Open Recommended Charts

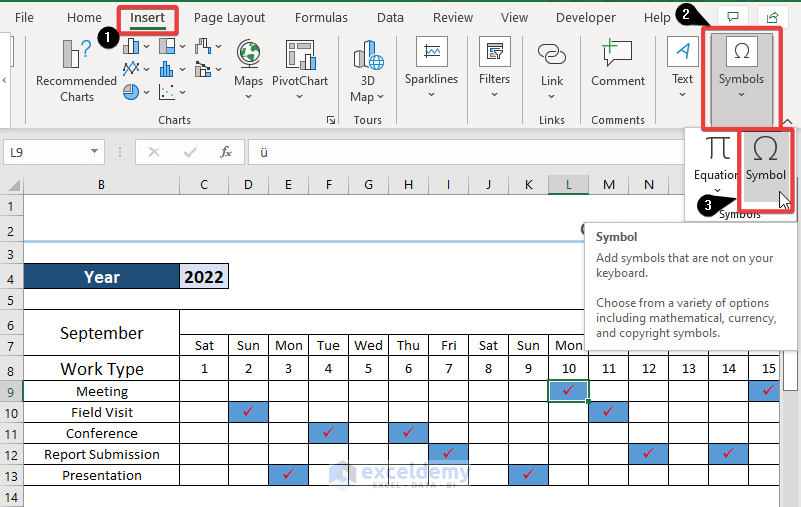[77, 69]
